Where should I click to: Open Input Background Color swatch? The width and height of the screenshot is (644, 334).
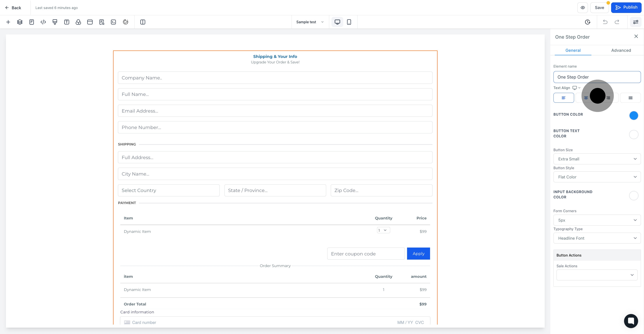[x=633, y=196]
